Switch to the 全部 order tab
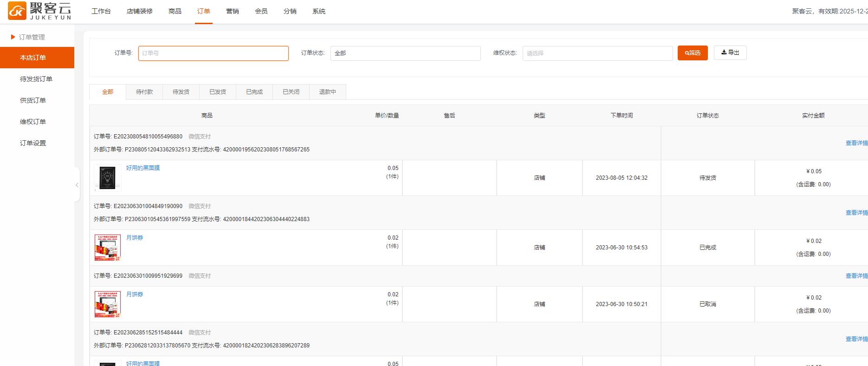 pos(108,92)
